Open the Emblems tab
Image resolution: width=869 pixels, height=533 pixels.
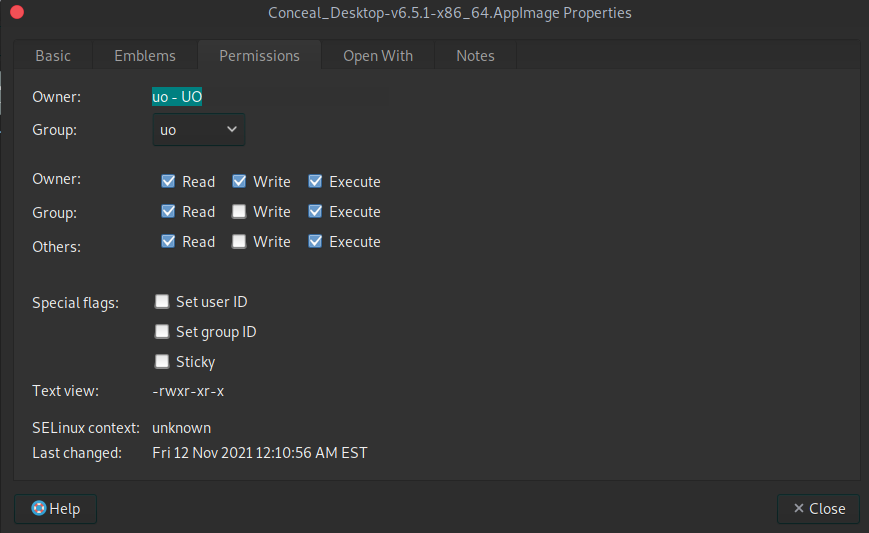pyautogui.click(x=145, y=56)
